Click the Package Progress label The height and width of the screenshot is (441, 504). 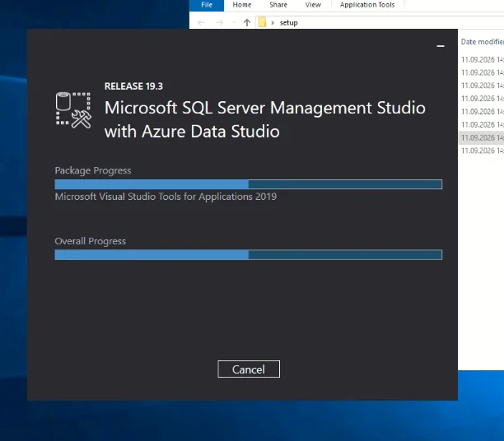[x=93, y=170]
